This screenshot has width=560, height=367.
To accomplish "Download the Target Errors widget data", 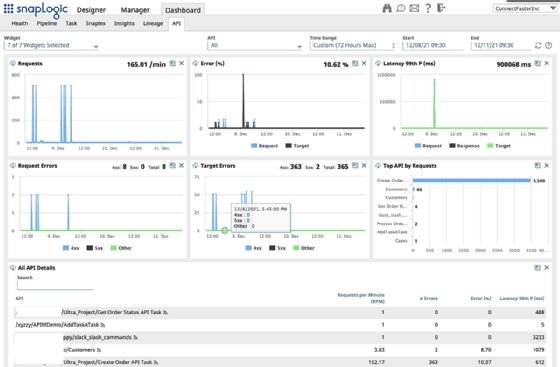I will (x=195, y=166).
